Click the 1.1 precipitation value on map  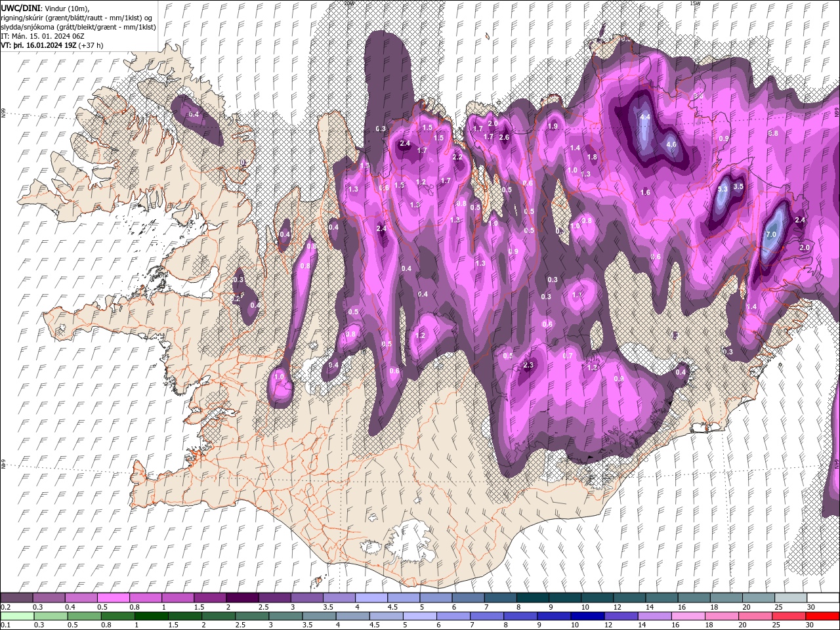tap(577, 295)
